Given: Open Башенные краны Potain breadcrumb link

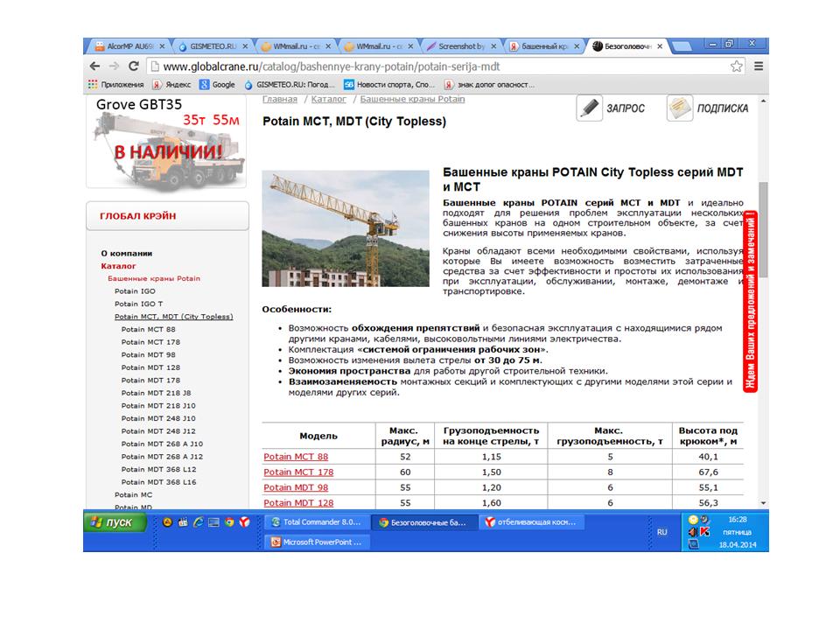Looking at the screenshot, I should tap(412, 99).
